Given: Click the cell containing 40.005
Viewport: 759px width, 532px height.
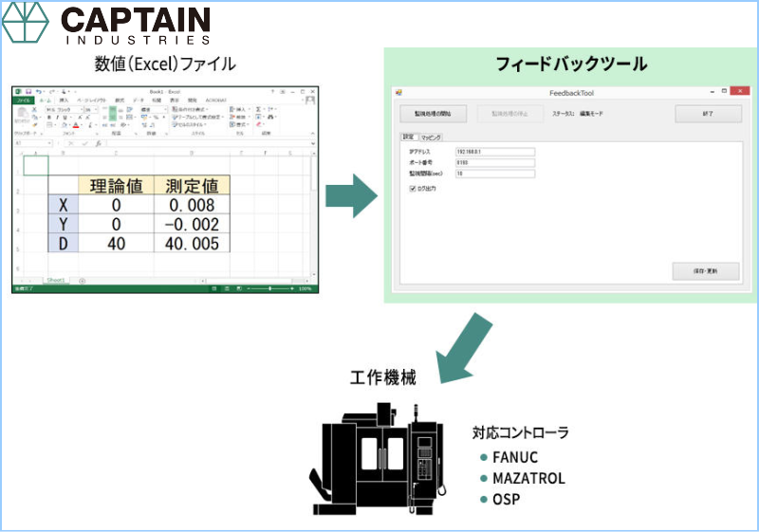Looking at the screenshot, I should pyautogui.click(x=192, y=244).
